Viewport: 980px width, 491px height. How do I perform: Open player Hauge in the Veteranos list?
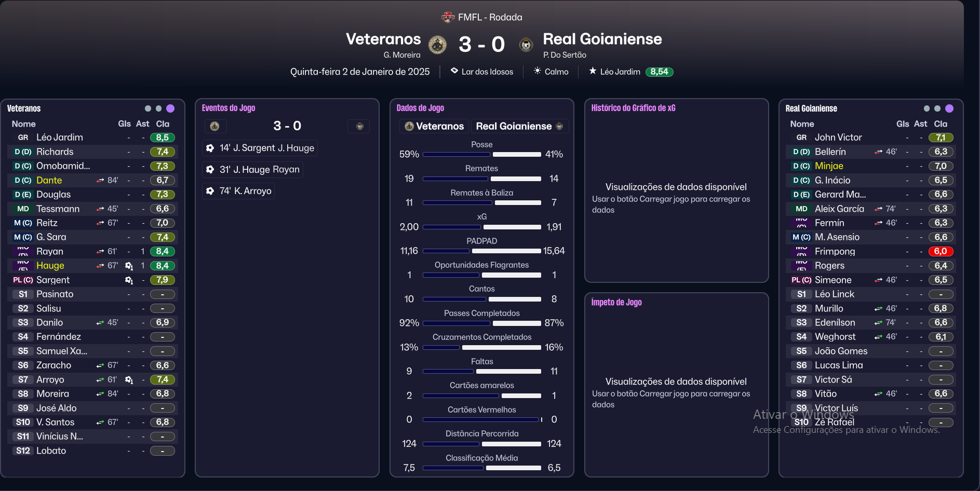coord(50,266)
